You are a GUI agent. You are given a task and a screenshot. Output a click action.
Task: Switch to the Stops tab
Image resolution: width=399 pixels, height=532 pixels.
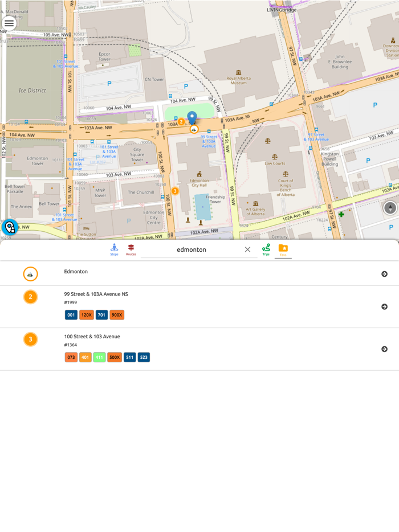click(114, 249)
